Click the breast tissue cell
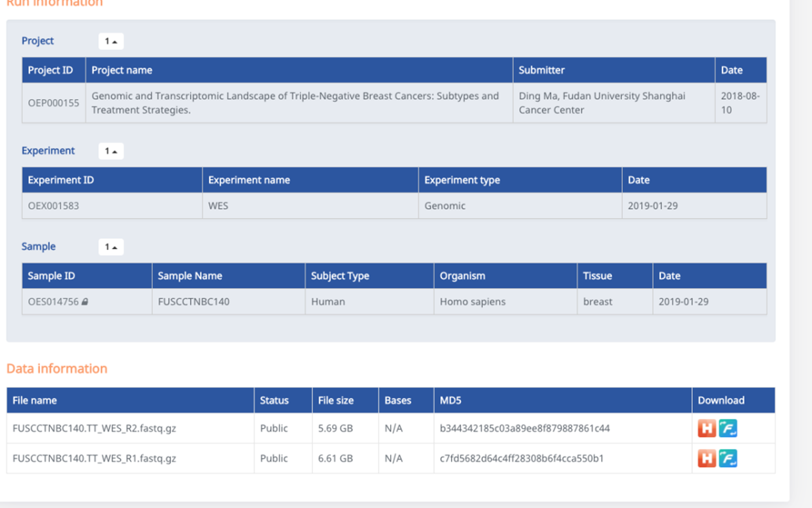The image size is (812, 508). 615,302
